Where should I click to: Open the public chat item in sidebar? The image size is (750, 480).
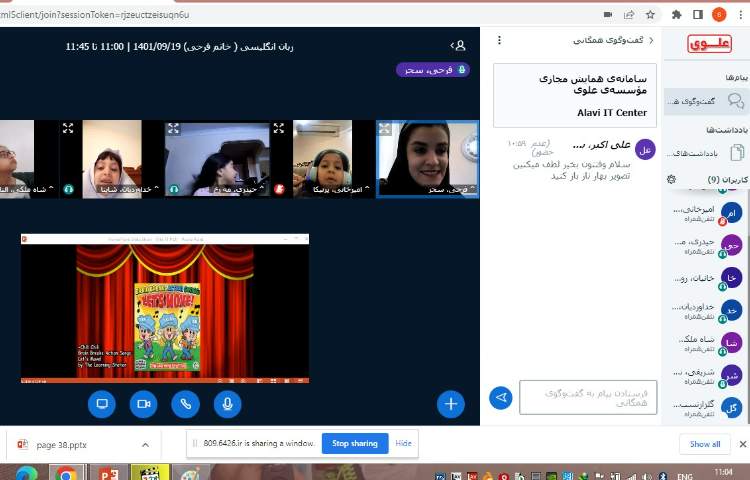[x=706, y=101]
